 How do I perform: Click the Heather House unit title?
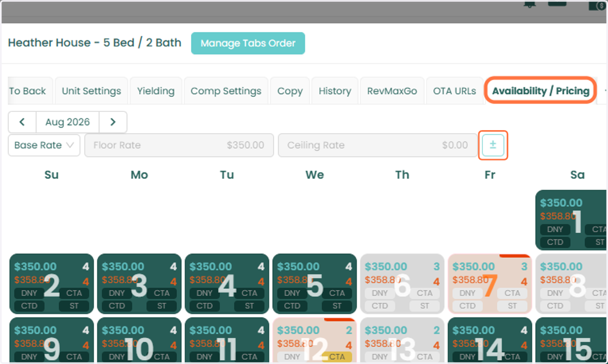pos(95,43)
